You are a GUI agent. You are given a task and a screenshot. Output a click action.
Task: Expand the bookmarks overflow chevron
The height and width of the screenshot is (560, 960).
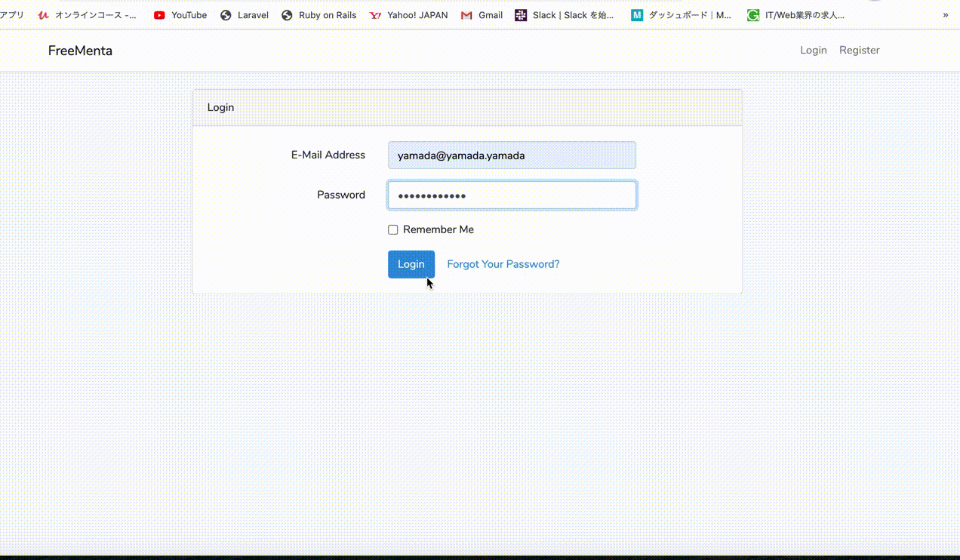pyautogui.click(x=946, y=14)
